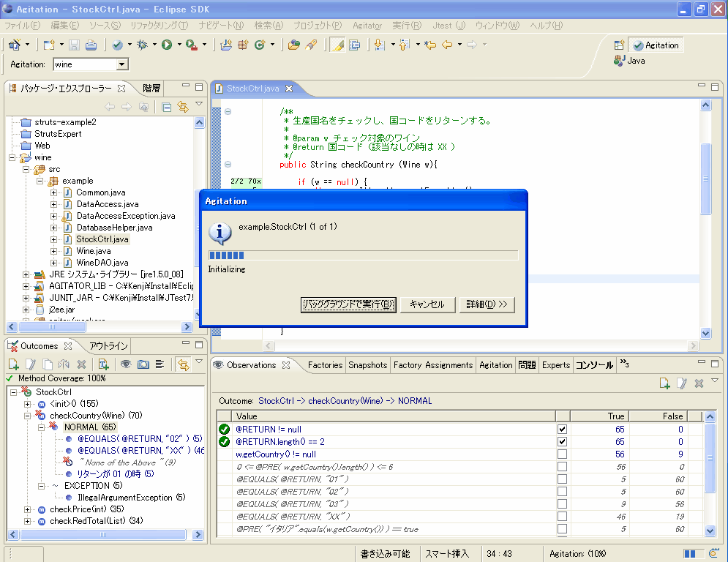Expand Common.java in Package Explorer
The height and width of the screenshot is (562, 728).
(54, 192)
